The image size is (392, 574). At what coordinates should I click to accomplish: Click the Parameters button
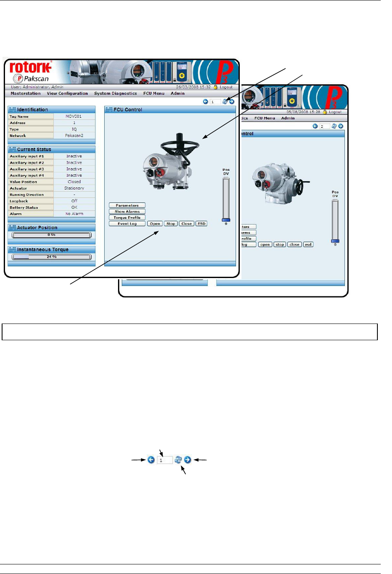[127, 205]
